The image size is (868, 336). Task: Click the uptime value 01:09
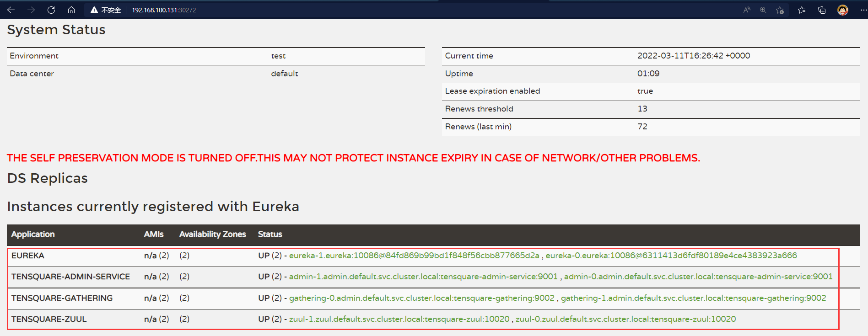point(648,74)
